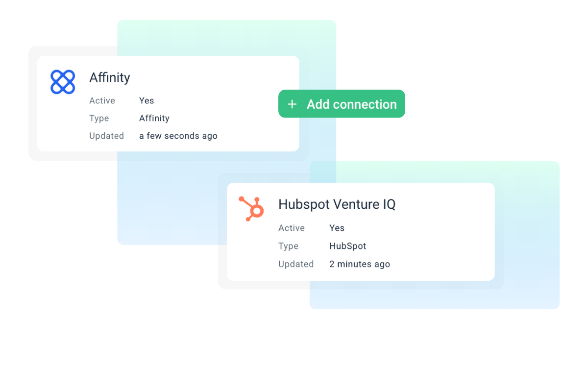The width and height of the screenshot is (588, 392).
Task: Click the Active label in Affinity card
Action: point(102,100)
